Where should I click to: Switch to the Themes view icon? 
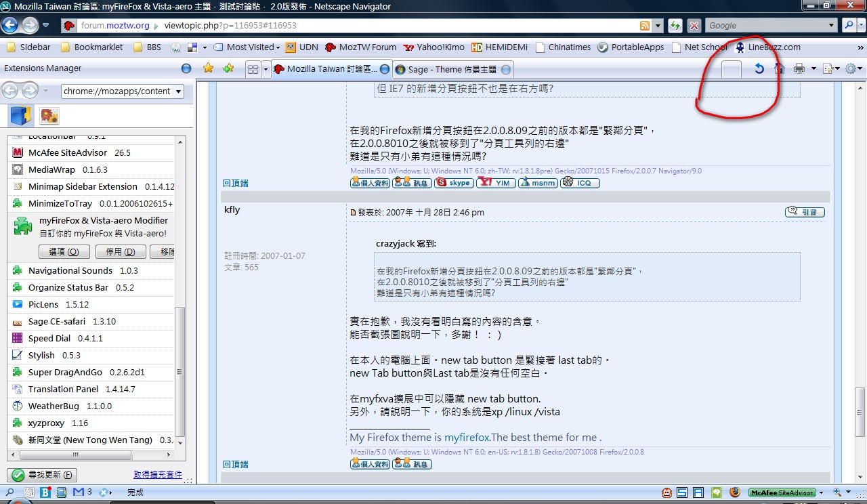coord(49,116)
